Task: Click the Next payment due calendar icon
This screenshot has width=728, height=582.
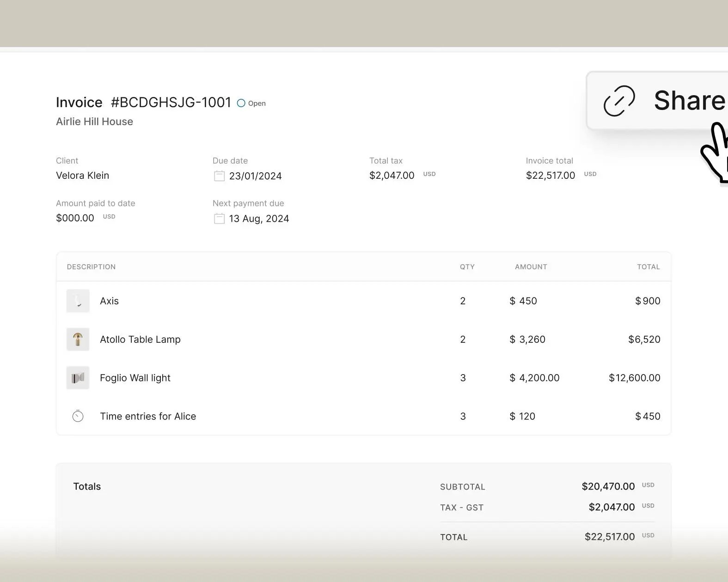Action: tap(219, 218)
